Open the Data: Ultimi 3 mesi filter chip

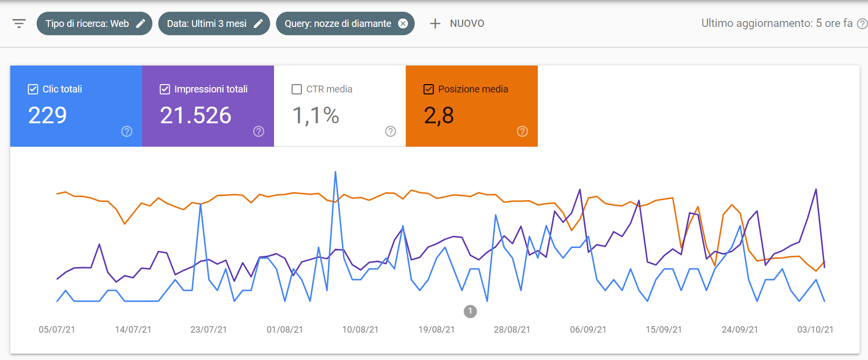coord(214,23)
